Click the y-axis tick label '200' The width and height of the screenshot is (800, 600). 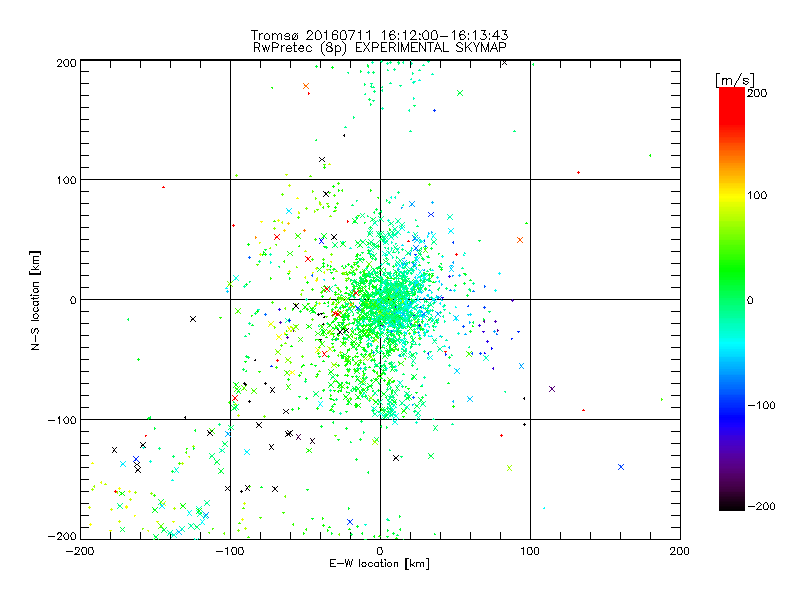coord(66,63)
